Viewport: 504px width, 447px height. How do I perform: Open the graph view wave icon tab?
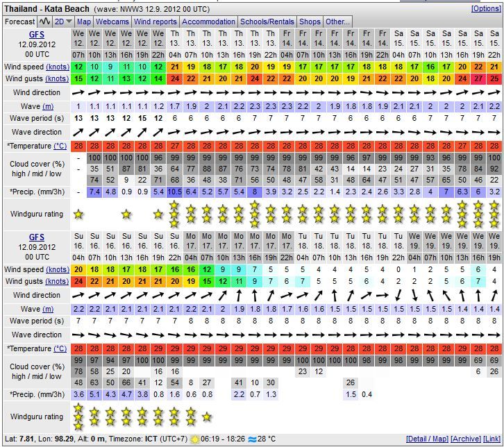45,22
